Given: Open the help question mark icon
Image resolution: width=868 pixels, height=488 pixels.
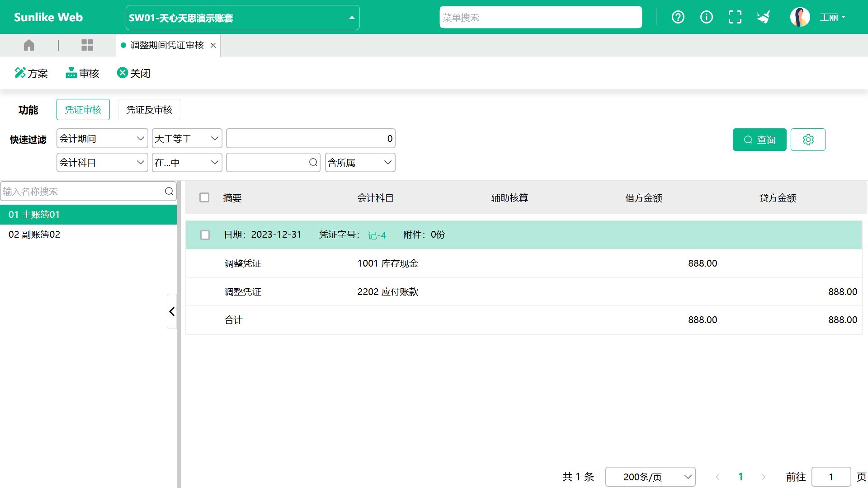Looking at the screenshot, I should [678, 17].
